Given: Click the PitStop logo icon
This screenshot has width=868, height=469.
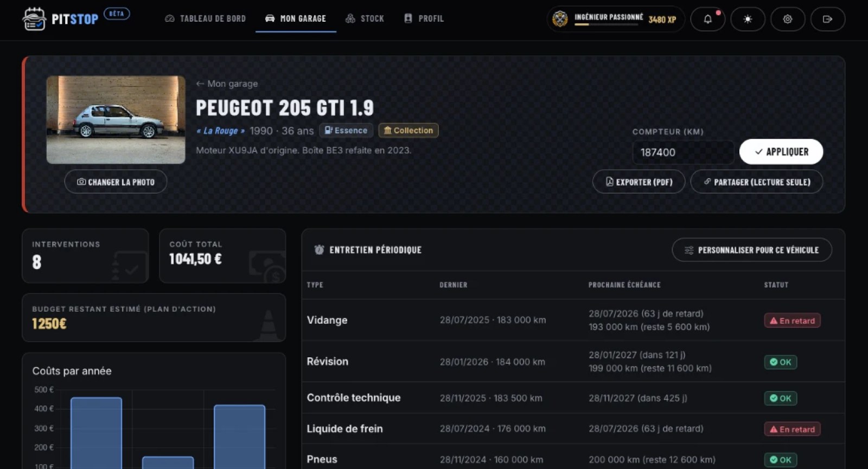Looking at the screenshot, I should (x=34, y=19).
